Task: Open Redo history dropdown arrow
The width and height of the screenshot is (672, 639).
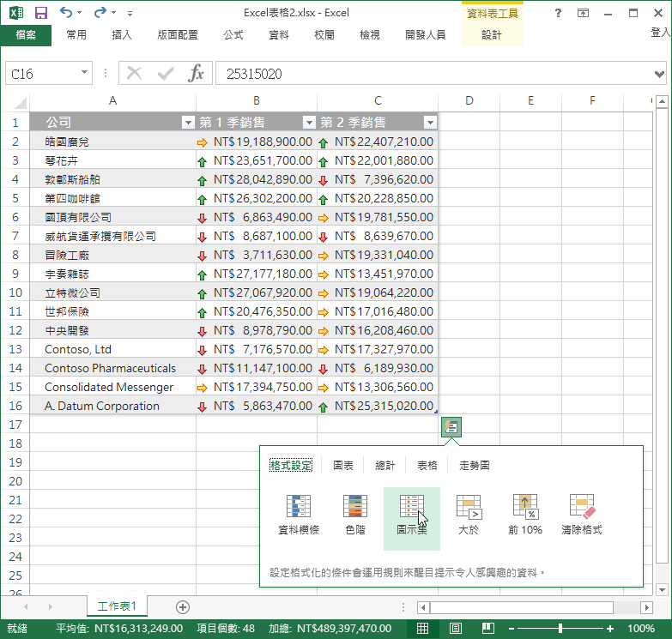Action: [x=113, y=13]
